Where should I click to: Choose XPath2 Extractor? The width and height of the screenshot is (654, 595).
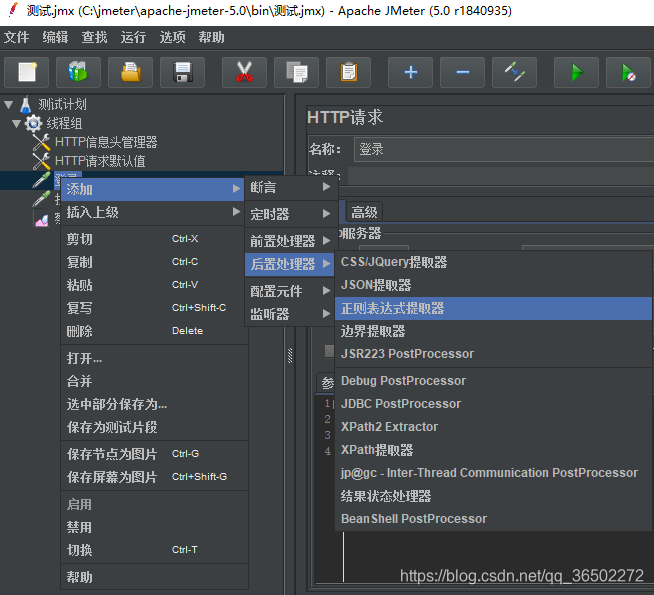point(493,427)
